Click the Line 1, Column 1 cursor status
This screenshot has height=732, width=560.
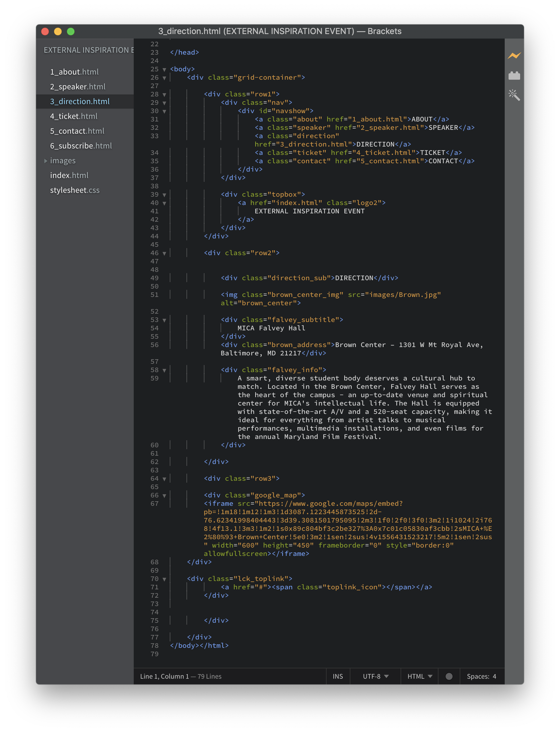click(164, 676)
